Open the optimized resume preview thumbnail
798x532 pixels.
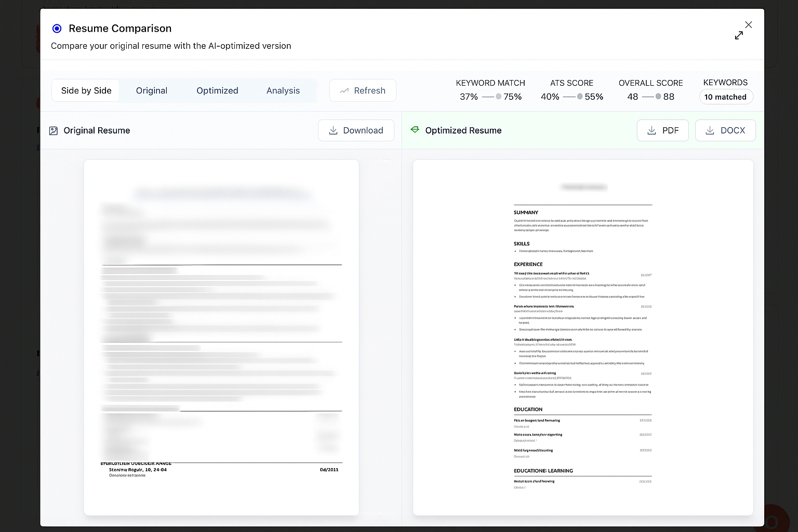tap(582, 337)
